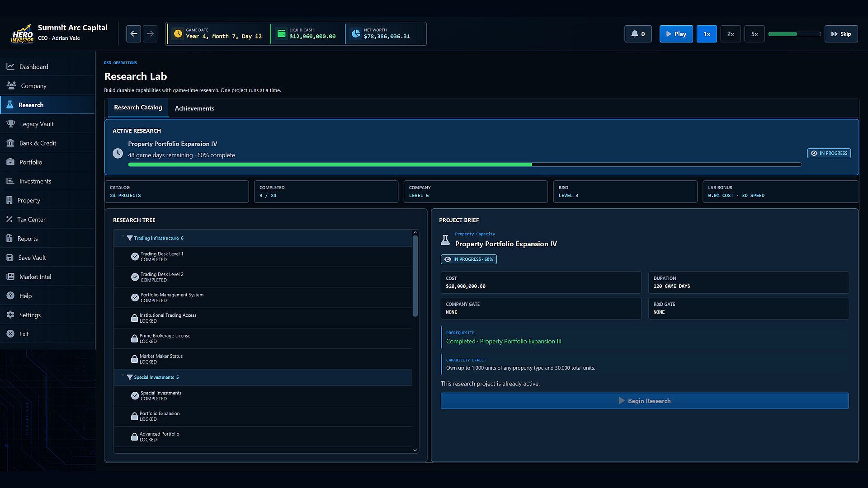Click the Research flask icon in sidebar
The image size is (868, 488).
click(x=10, y=104)
